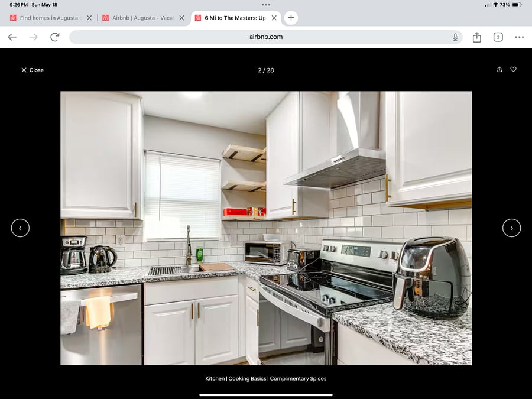Advance to next photo with right arrow

[x=511, y=228]
